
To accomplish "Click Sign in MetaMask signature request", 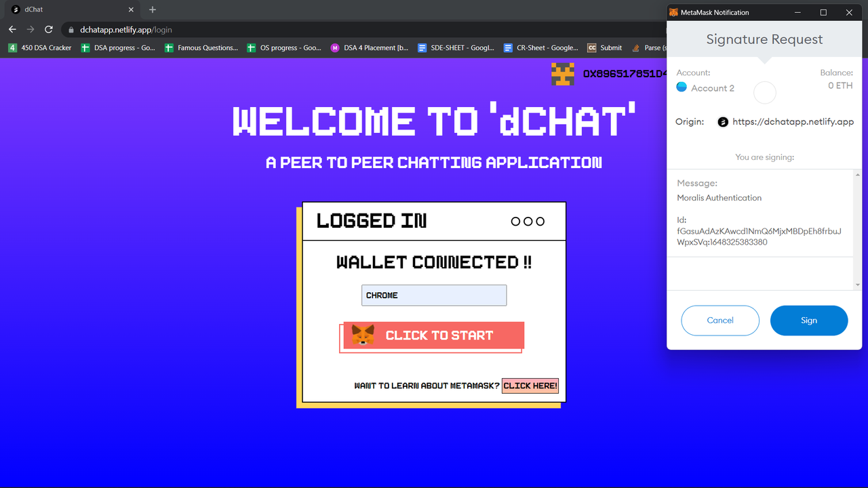I will point(809,321).
